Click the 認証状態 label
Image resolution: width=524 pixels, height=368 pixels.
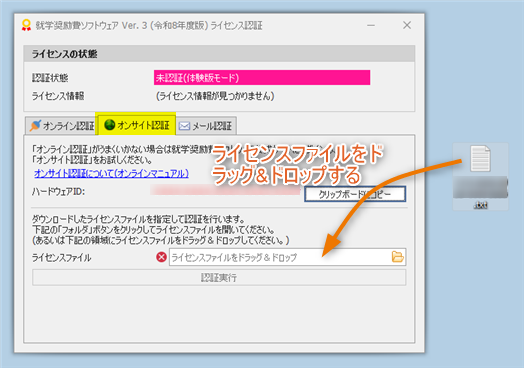[x=50, y=78]
